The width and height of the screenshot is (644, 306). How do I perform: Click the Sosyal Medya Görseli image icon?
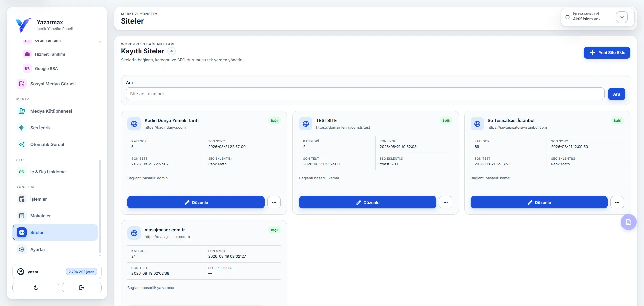[x=22, y=84]
